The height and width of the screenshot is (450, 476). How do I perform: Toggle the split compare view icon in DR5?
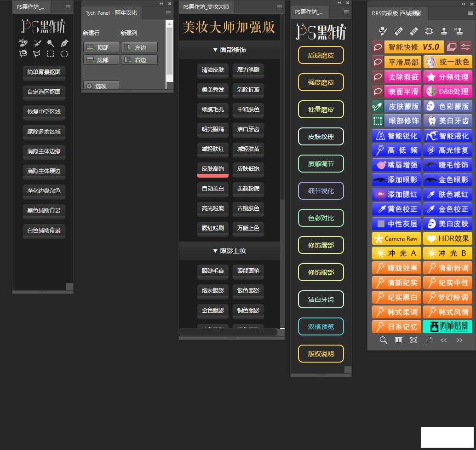[x=399, y=340]
